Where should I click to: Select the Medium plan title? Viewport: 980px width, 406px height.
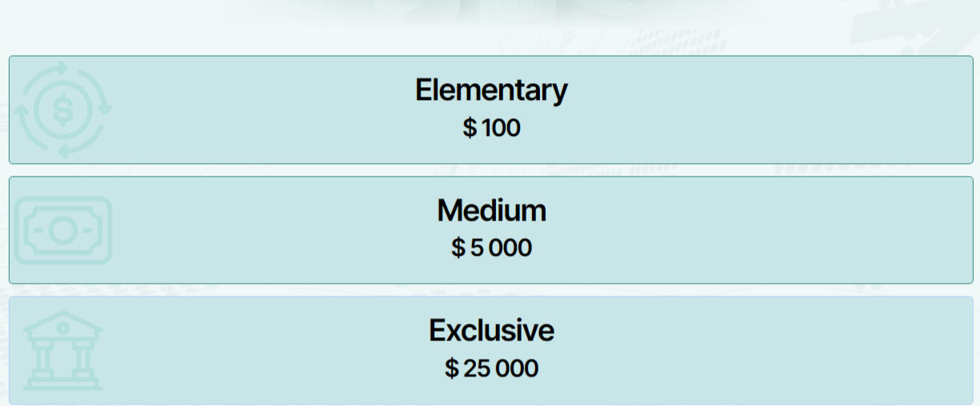pos(491,210)
